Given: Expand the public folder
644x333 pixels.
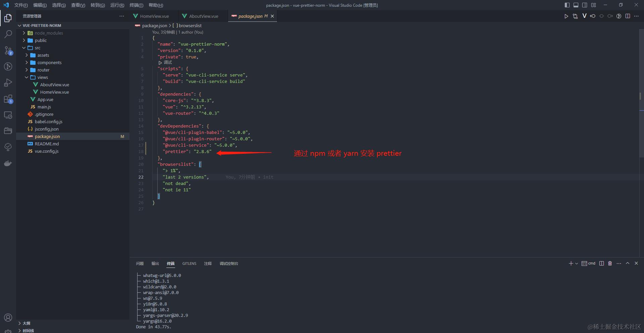Looking at the screenshot, I should [24, 40].
